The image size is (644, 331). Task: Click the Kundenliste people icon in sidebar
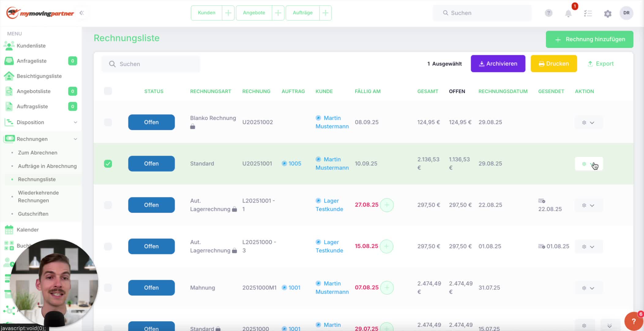pos(9,46)
